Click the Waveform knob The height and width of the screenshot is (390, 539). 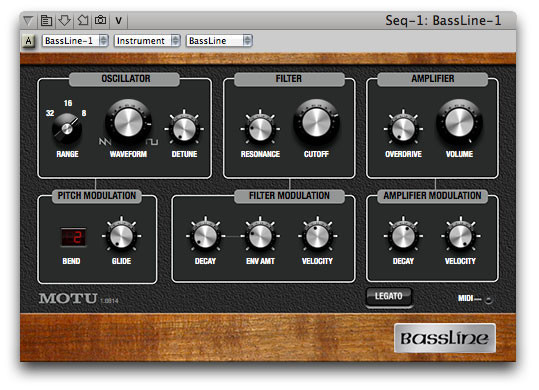click(x=128, y=122)
